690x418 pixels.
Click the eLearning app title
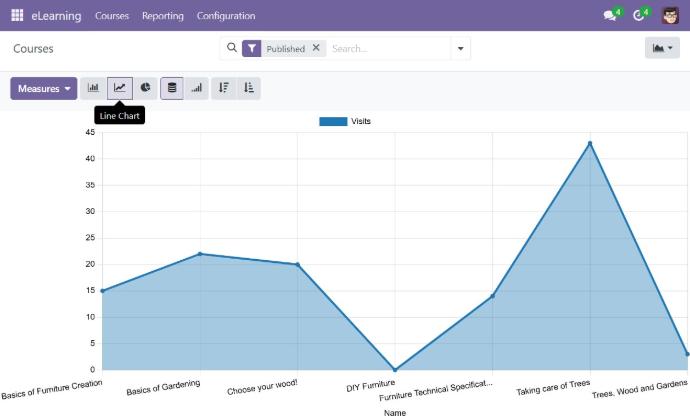[56, 16]
